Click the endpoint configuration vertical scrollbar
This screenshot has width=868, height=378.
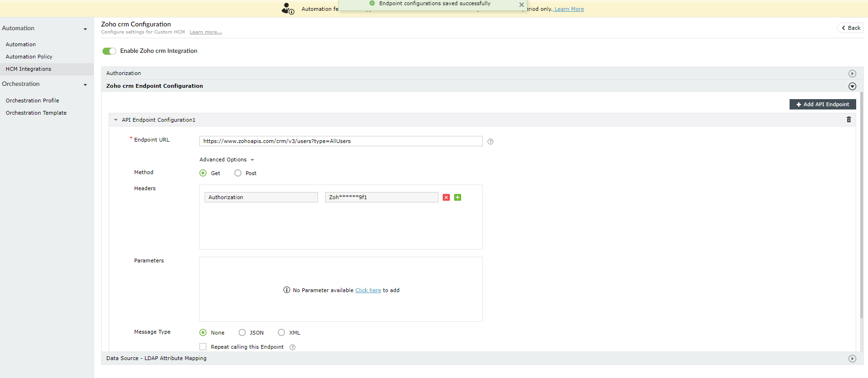pyautogui.click(x=861, y=205)
